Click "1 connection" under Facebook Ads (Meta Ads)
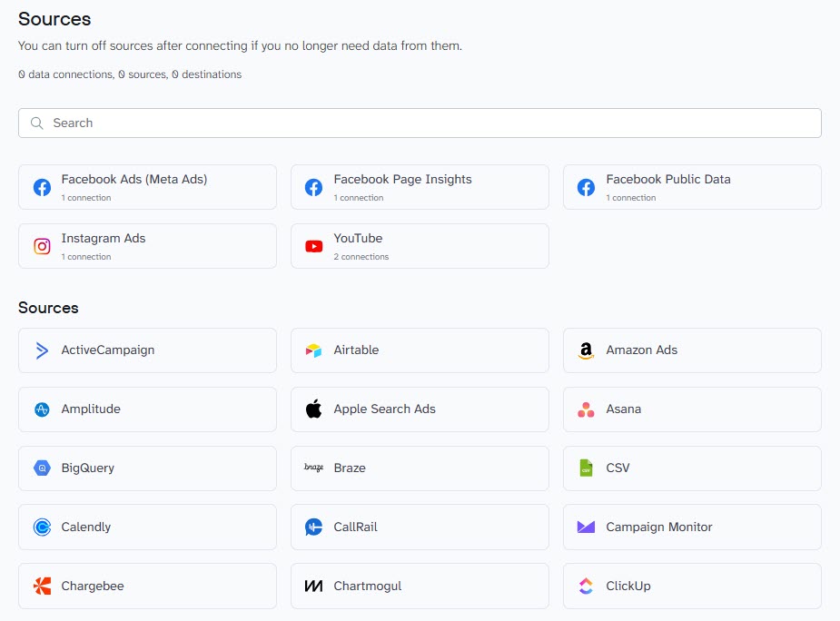840x621 pixels. (x=86, y=198)
